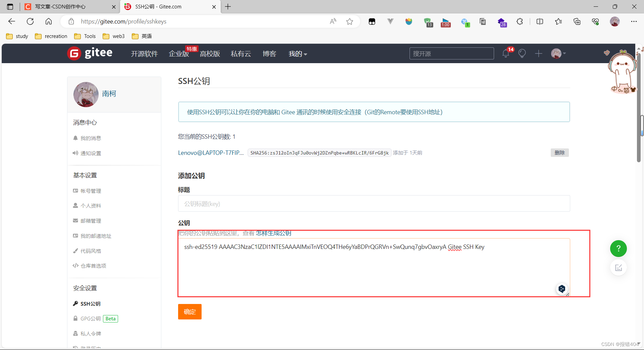Viewport: 644px width, 350px height.
Task: Click the browser favorites star icon
Action: 350,21
